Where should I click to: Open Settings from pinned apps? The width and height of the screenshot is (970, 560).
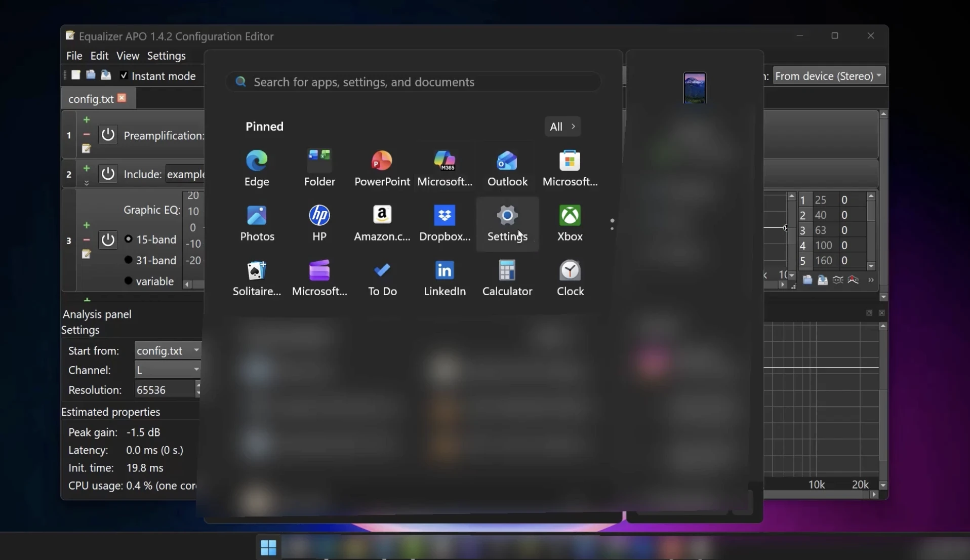coord(508,224)
